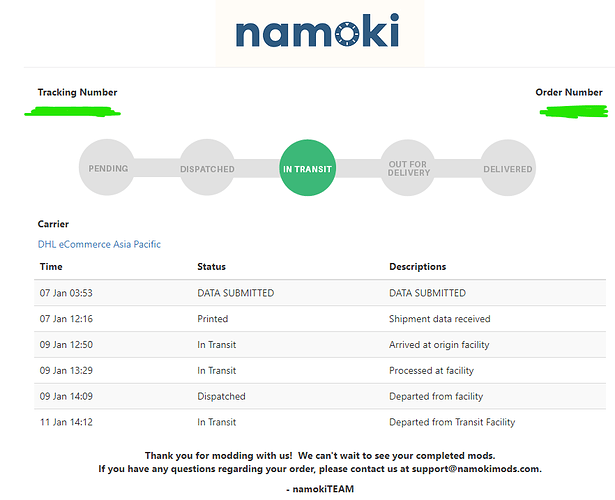Select the 07 Jan 03:53 Data Submitted row
The image size is (615, 500).
coord(320,293)
